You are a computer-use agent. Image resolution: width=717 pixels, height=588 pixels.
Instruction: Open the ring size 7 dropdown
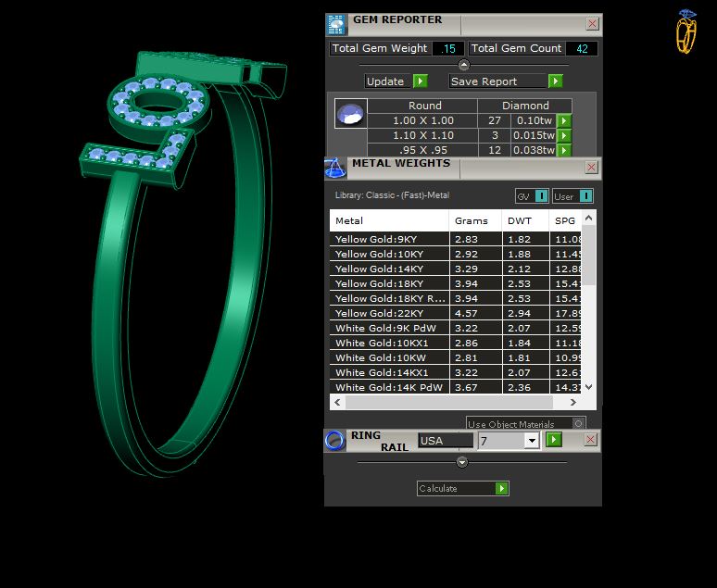[532, 441]
